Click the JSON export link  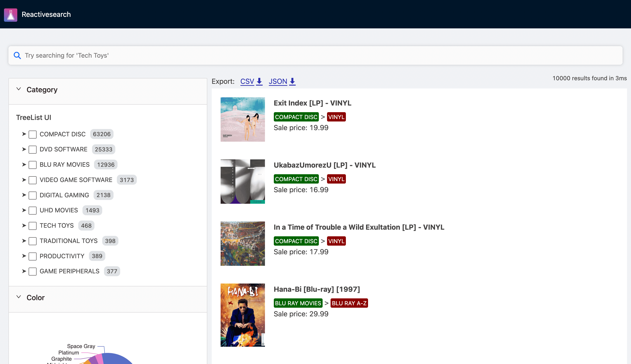278,81
